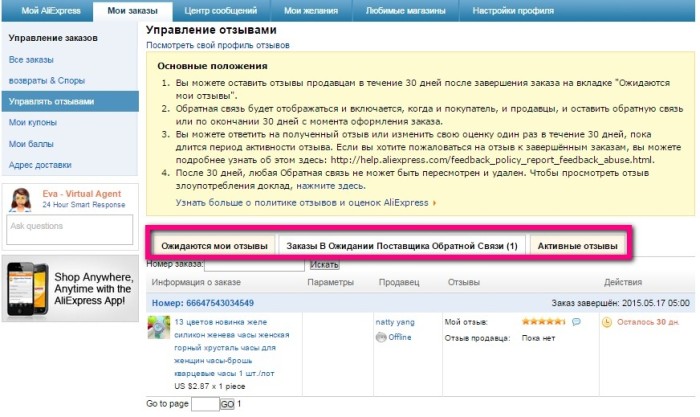Open seller natty yang profile

point(395,322)
